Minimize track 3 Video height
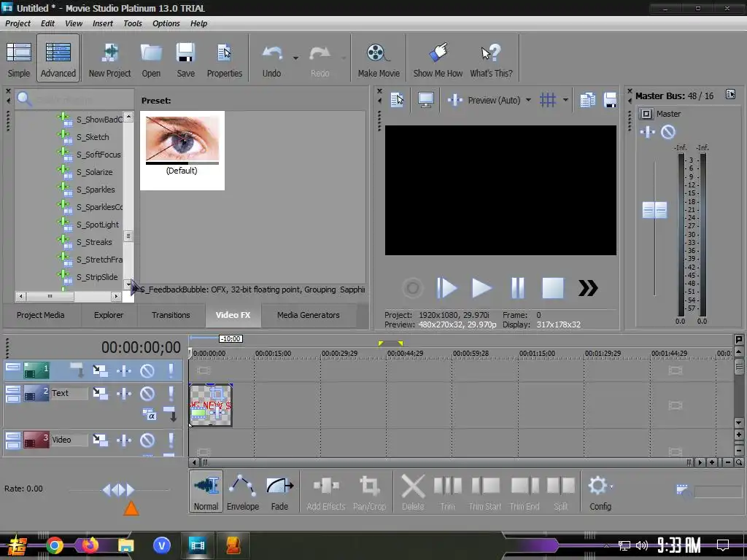Image resolution: width=747 pixels, height=560 pixels. point(13,436)
